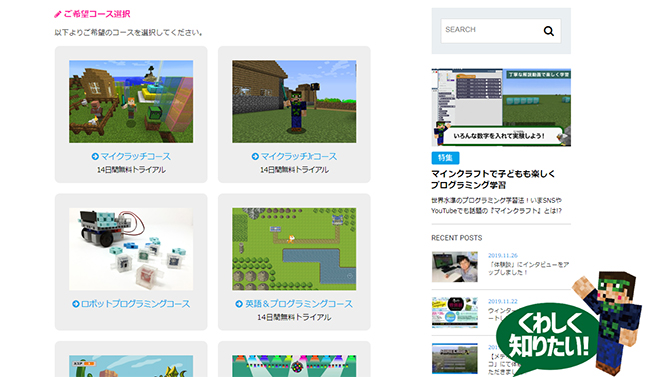
Task: Open the ロボットプログラミングコース link
Action: (x=136, y=304)
